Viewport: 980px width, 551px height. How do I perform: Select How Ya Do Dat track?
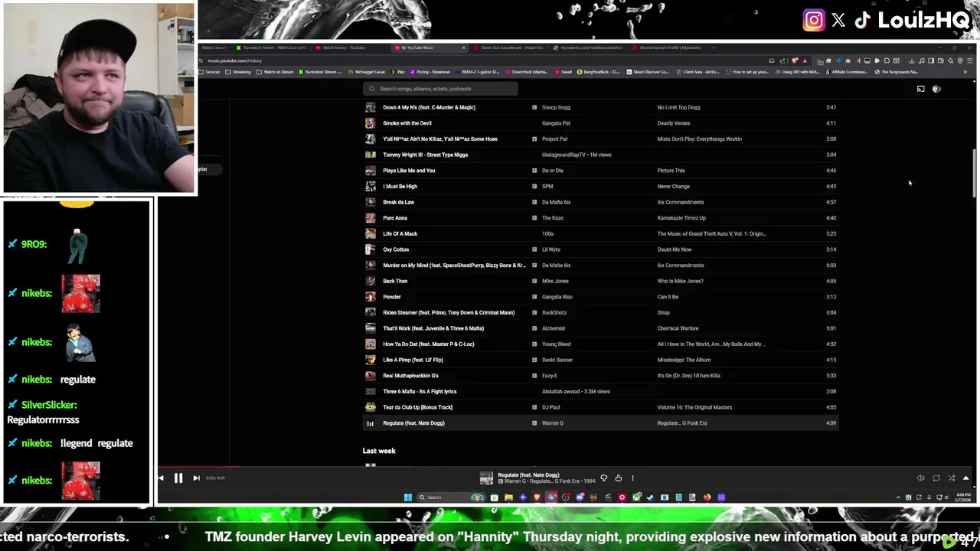tap(429, 344)
